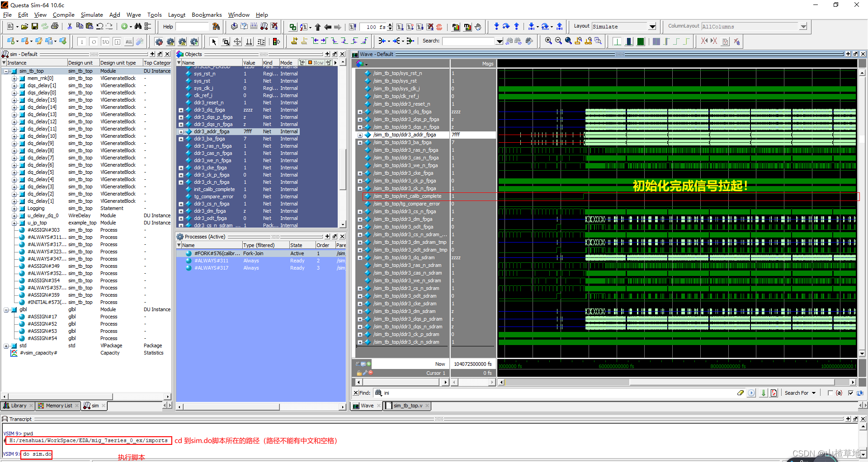Expand /sim_tb_top/ddr3_addr_fpga in Wave list
This screenshot has width=868, height=462.
[360, 135]
